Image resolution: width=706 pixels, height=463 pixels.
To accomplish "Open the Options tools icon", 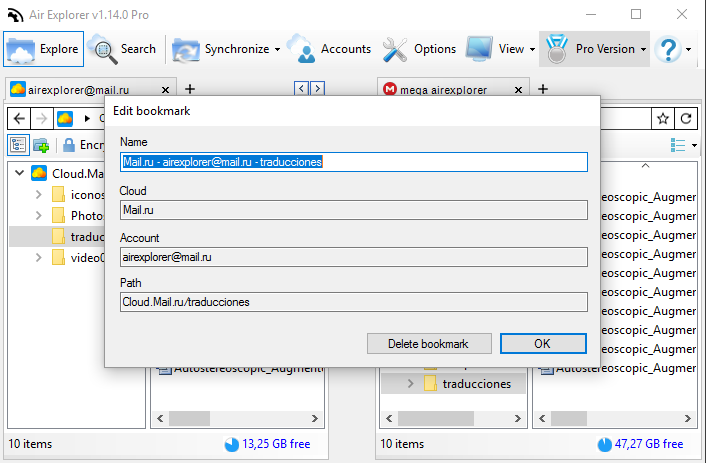I will (x=394, y=50).
